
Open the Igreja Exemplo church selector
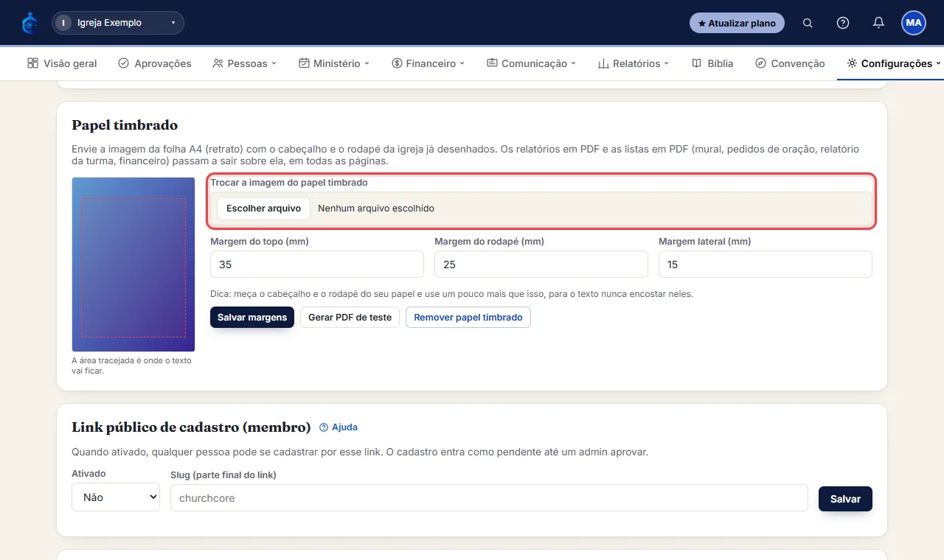coord(118,23)
